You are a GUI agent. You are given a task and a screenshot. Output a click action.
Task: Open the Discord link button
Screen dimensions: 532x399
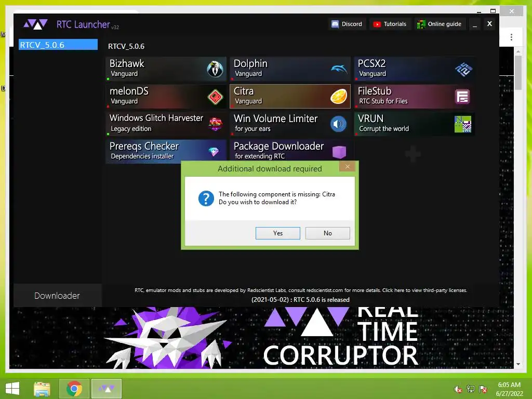[x=347, y=24]
